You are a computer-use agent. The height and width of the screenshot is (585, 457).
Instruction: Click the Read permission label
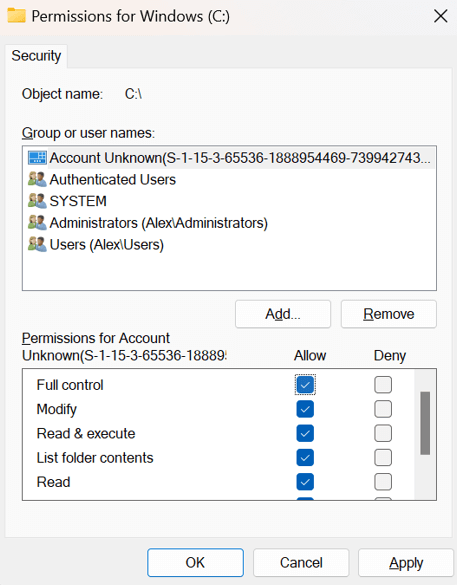pyautogui.click(x=53, y=482)
